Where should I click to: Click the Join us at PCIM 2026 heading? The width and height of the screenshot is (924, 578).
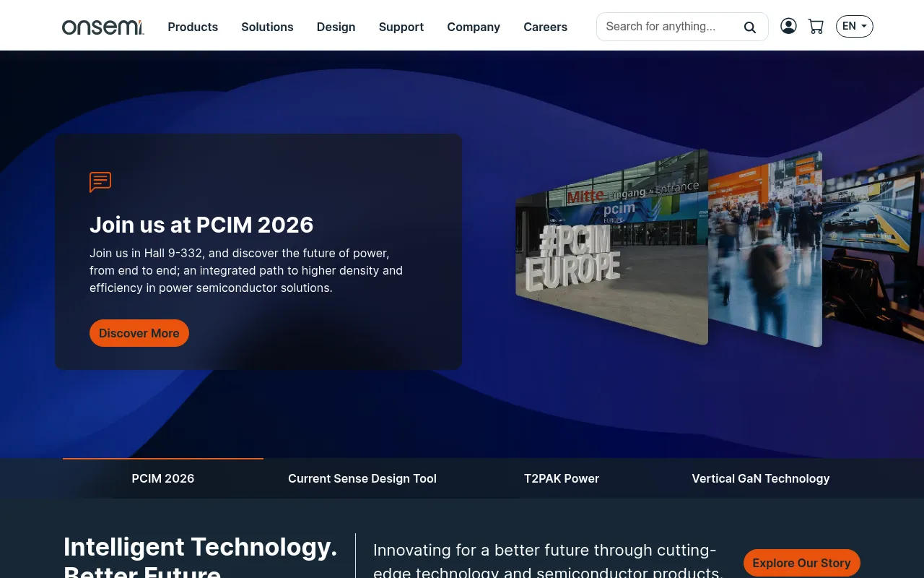(x=201, y=225)
